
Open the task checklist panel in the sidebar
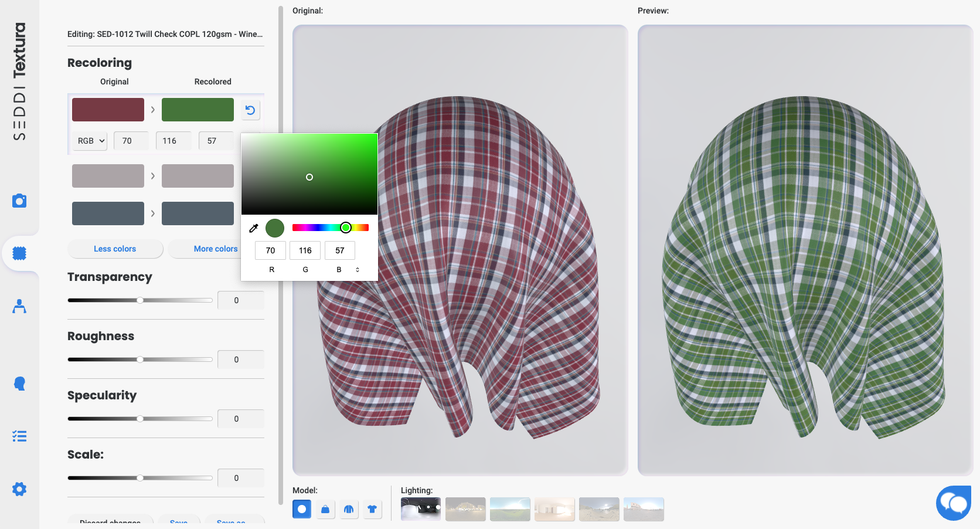click(x=19, y=436)
